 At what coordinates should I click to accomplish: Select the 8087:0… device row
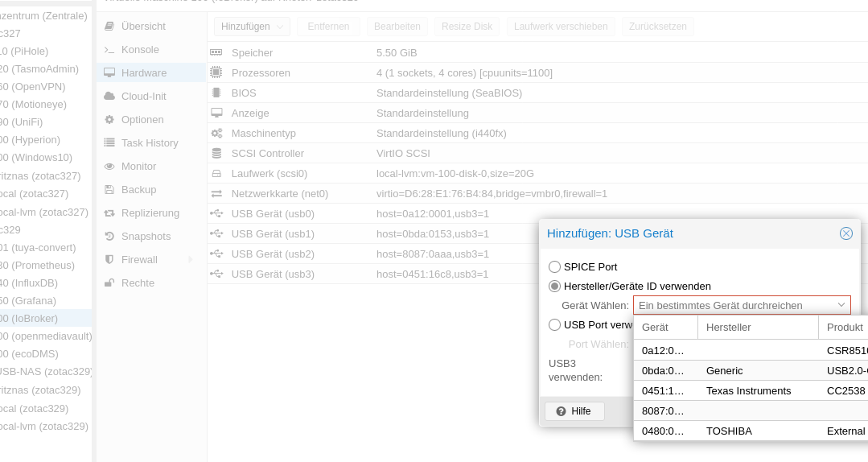pos(751,411)
